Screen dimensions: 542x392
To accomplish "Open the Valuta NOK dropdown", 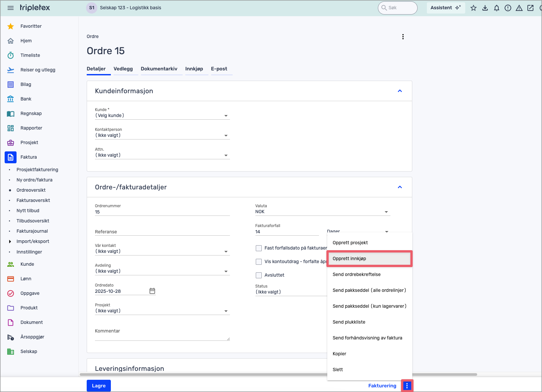I will pyautogui.click(x=322, y=212).
